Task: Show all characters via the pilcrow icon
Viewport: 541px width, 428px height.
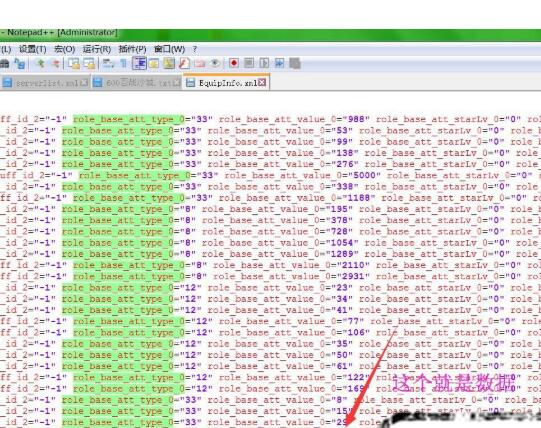Action: click(x=124, y=63)
